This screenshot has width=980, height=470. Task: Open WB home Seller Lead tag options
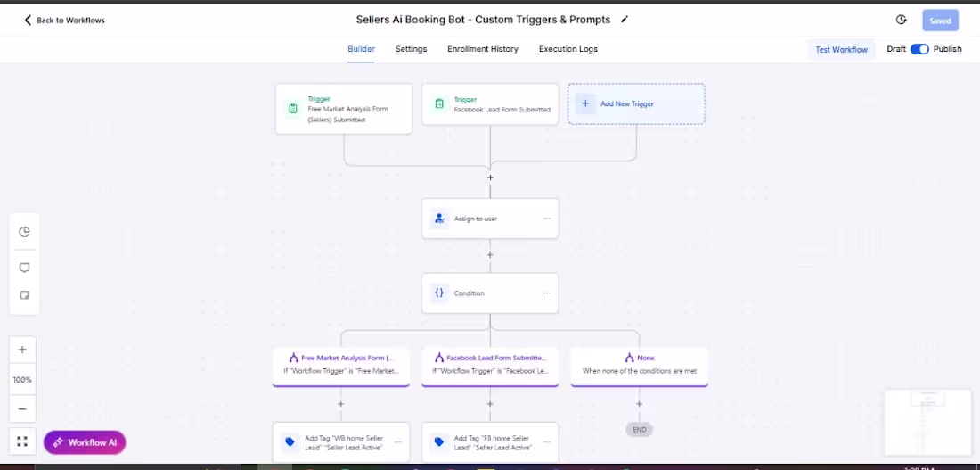[x=397, y=442]
